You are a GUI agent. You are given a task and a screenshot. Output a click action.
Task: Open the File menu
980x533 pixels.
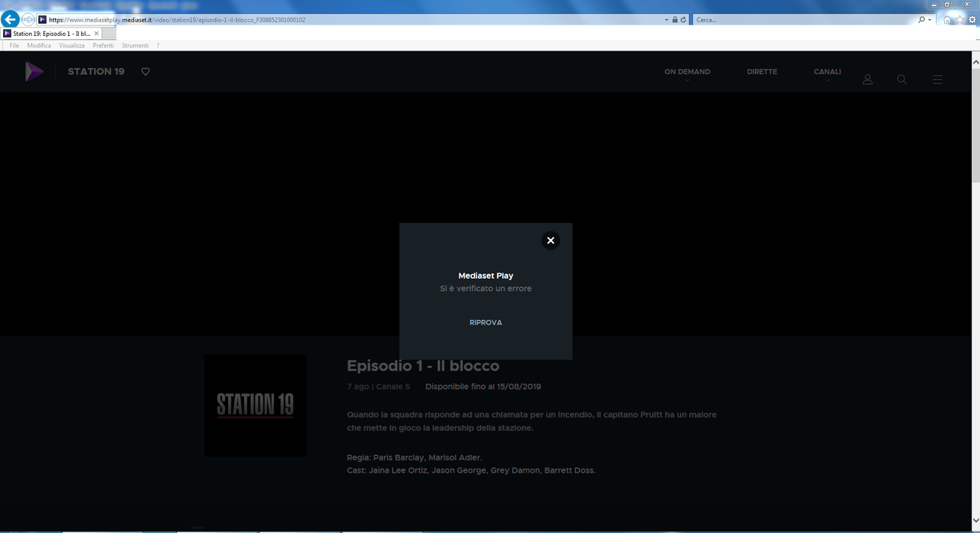[x=15, y=46]
